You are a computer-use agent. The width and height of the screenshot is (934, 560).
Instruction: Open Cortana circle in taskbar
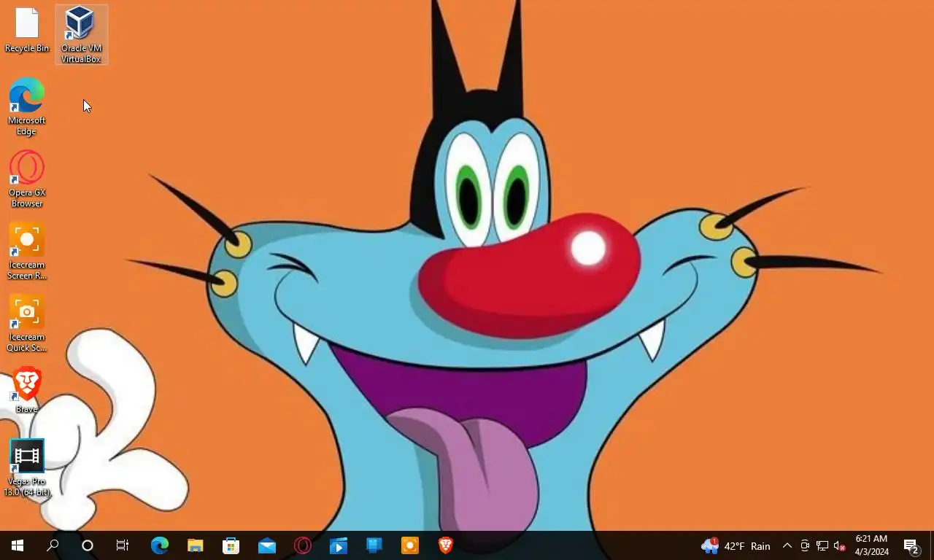point(88,545)
